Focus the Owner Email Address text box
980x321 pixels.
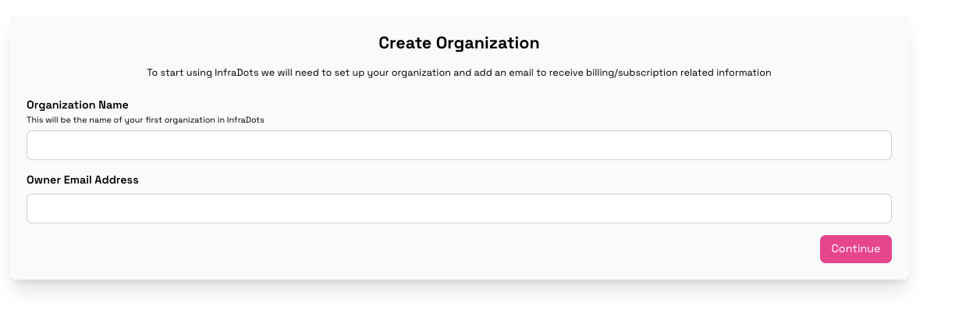[459, 209]
